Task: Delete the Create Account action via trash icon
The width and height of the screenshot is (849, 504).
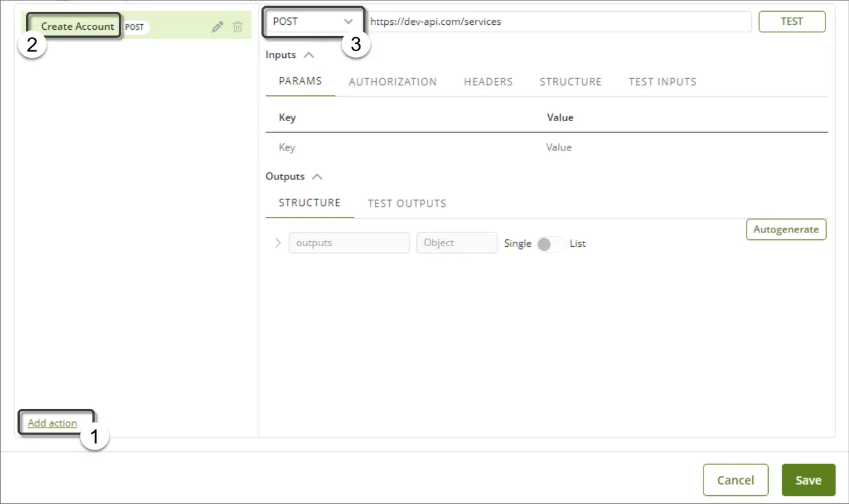Action: click(237, 27)
